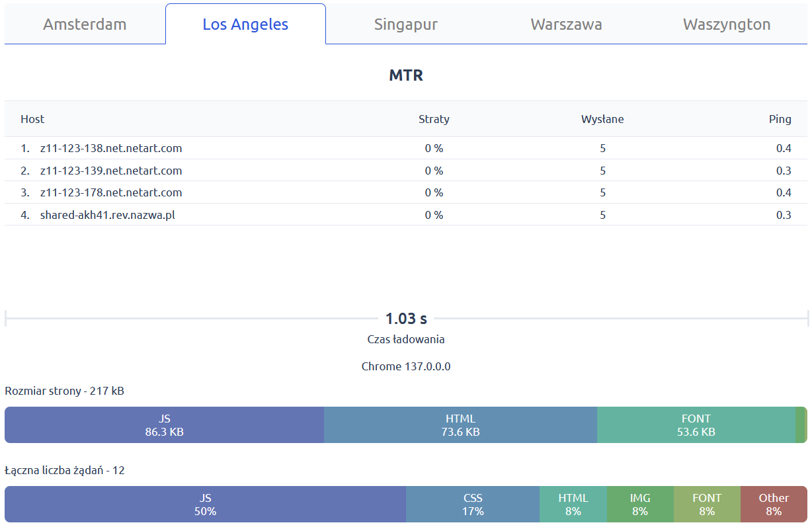Click the FONT 53.6 KB size segment
812x529 pixels.
[696, 425]
